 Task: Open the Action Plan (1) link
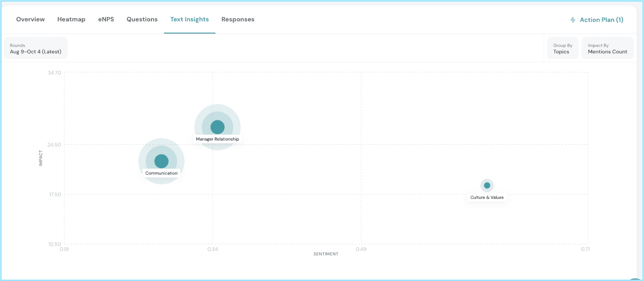601,20
